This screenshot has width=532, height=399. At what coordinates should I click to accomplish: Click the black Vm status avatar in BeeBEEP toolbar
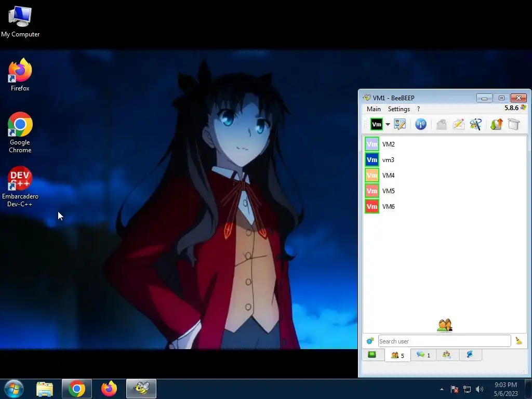[x=376, y=124]
